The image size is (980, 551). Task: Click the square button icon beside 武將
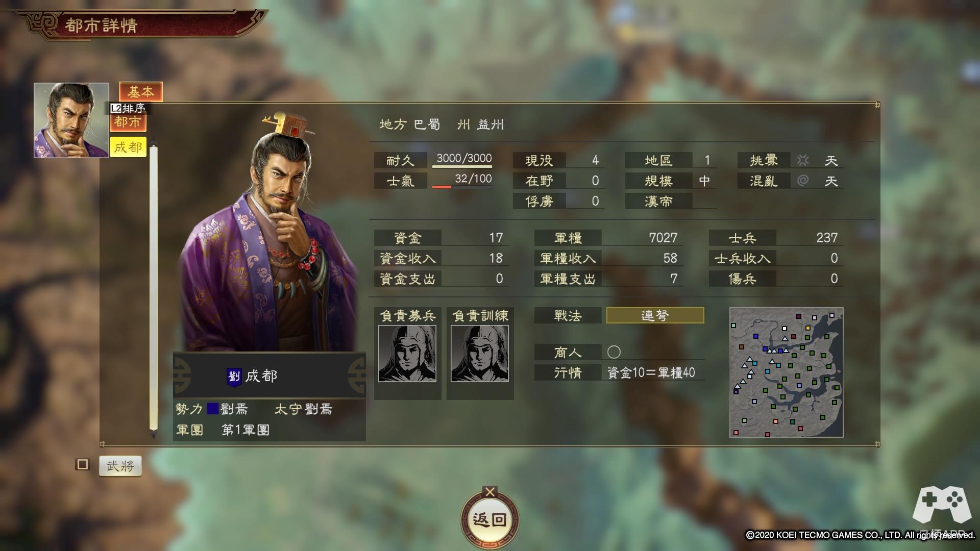point(82,464)
